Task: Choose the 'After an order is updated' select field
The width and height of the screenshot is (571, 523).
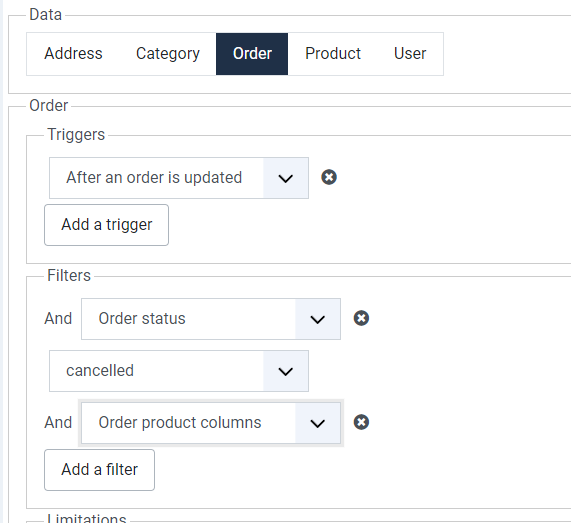Action: [179, 178]
